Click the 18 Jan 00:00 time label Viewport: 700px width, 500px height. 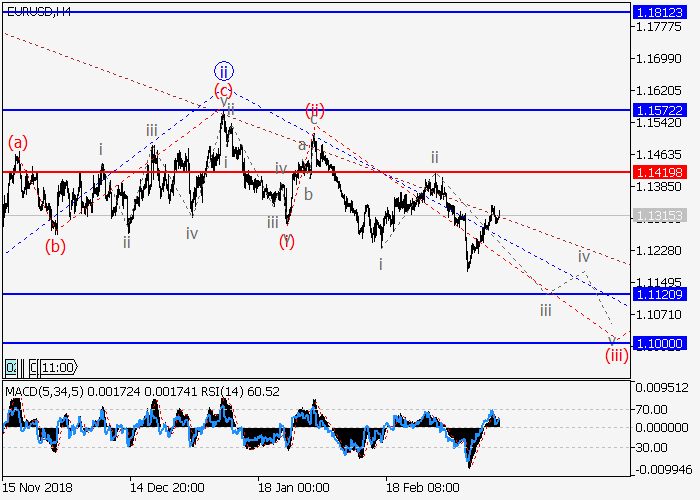pos(293,490)
